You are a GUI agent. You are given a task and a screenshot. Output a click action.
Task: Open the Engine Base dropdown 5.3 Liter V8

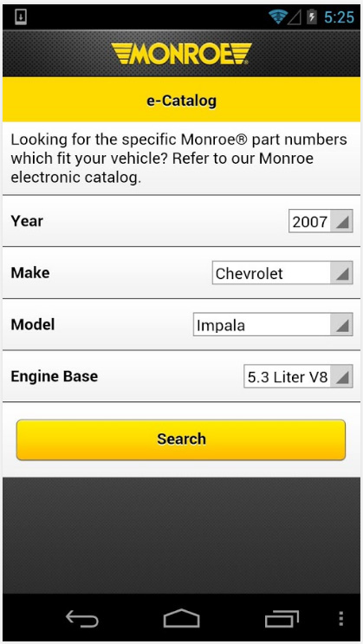coord(298,377)
